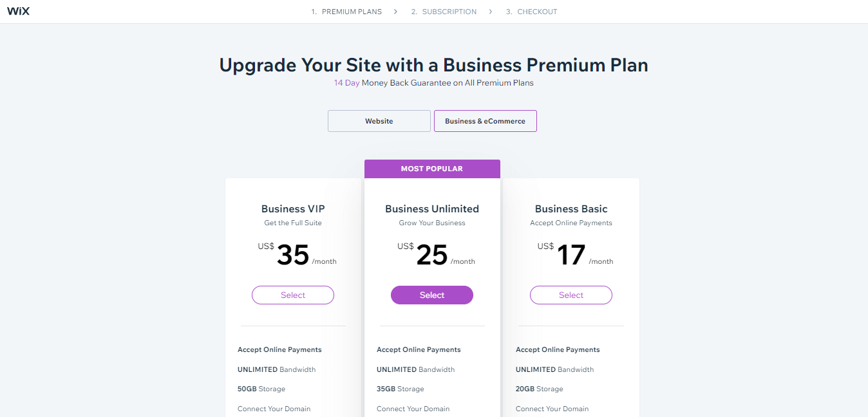
Task: Click the 14 Day guarantee text
Action: [x=346, y=83]
